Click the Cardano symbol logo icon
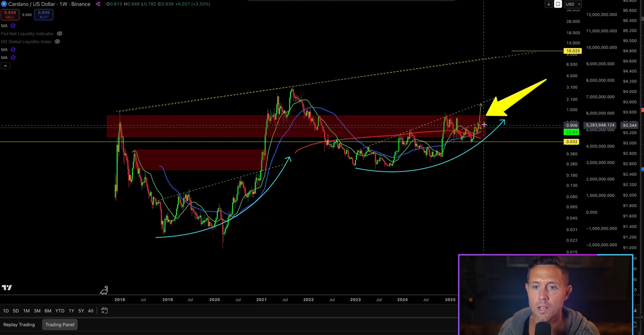644x335 pixels. [4, 4]
